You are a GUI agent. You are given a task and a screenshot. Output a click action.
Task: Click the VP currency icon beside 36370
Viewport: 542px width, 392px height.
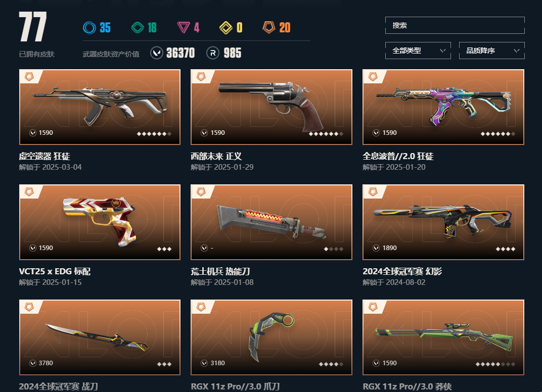157,53
